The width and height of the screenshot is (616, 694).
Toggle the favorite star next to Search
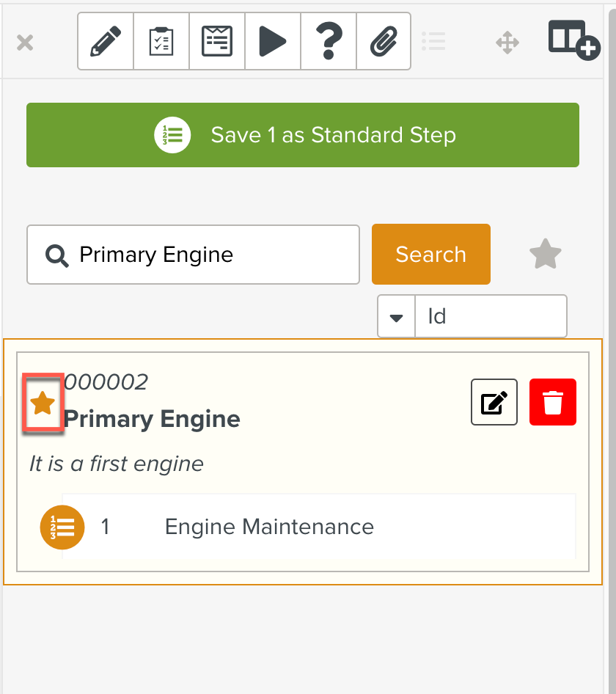pyautogui.click(x=545, y=254)
